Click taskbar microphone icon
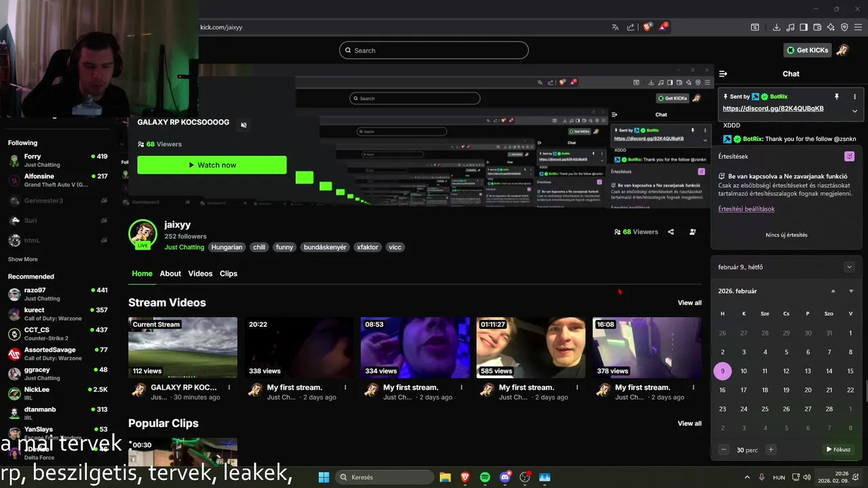This screenshot has width=868, height=488. (762, 477)
